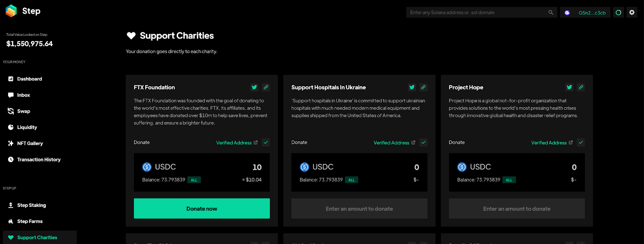This screenshot has height=244, width=644.
Task: Open settings gear icon
Action: 632,12
